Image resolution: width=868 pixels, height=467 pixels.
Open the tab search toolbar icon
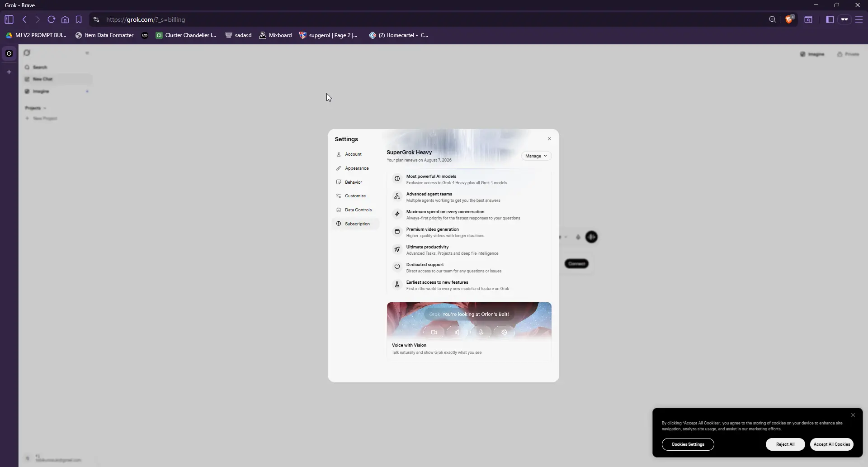(808, 19)
